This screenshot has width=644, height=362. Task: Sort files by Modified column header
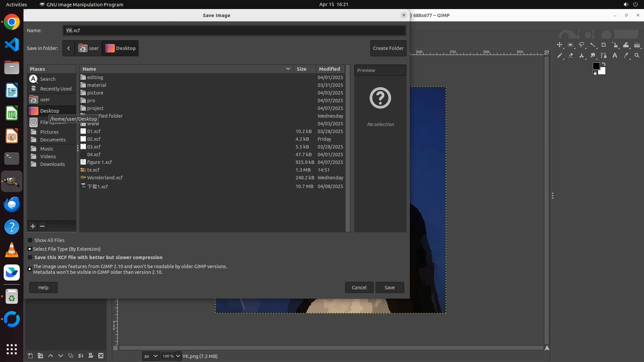(329, 69)
